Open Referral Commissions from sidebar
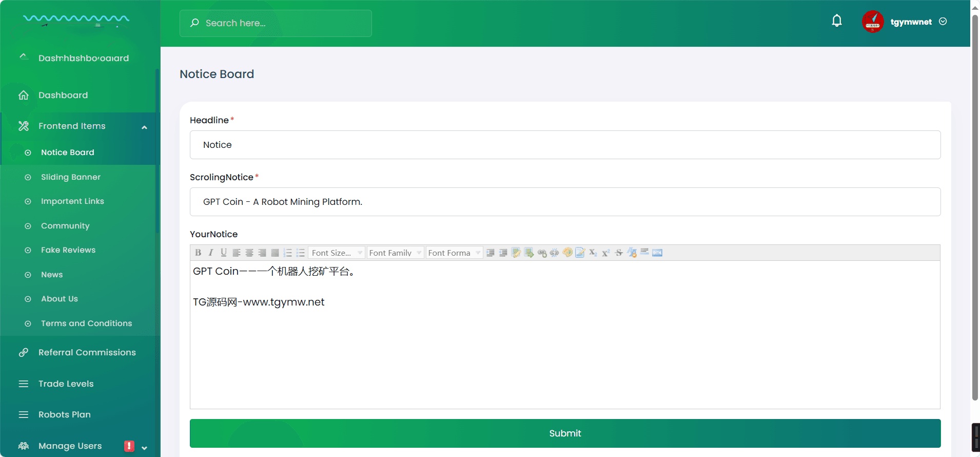The image size is (980, 457). (87, 352)
